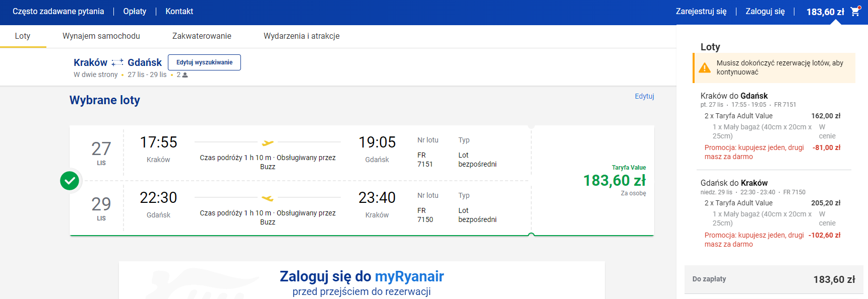868x299 pixels.
Task: Click the orange warning triangle icon
Action: 705,68
